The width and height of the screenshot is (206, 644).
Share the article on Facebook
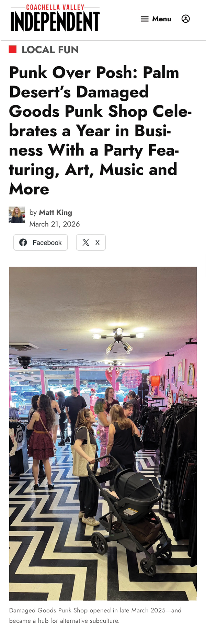(x=41, y=242)
